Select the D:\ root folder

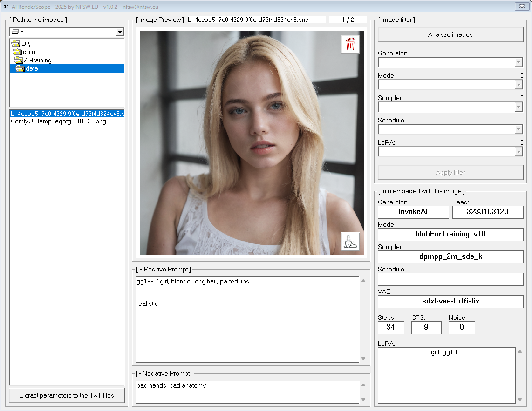[25, 43]
